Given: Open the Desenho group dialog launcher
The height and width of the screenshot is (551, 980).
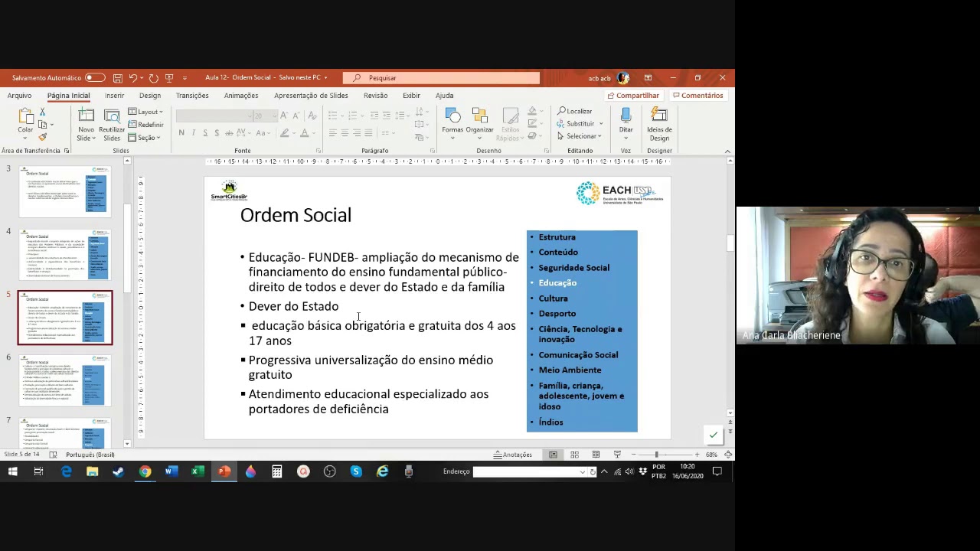Looking at the screenshot, I should [x=545, y=151].
